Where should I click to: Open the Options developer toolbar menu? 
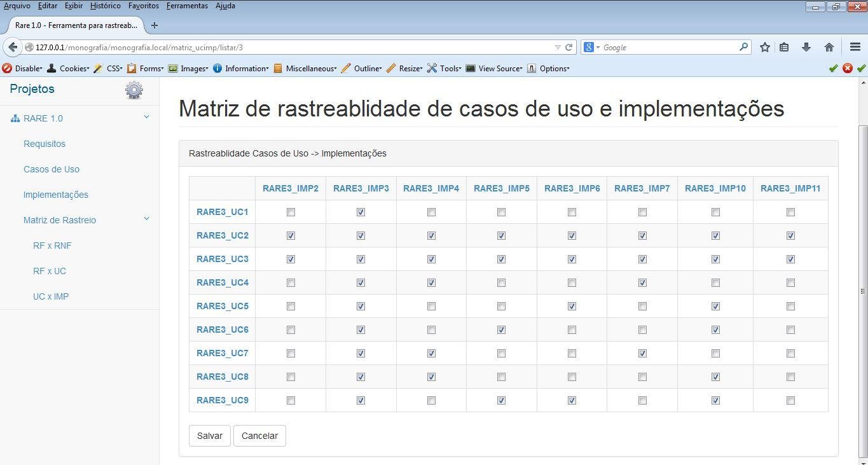tap(548, 68)
